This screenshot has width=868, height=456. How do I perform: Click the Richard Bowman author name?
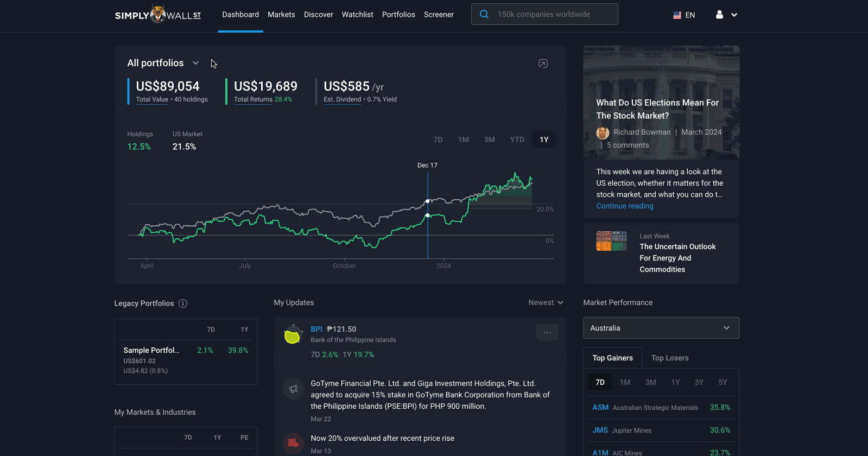click(x=642, y=132)
